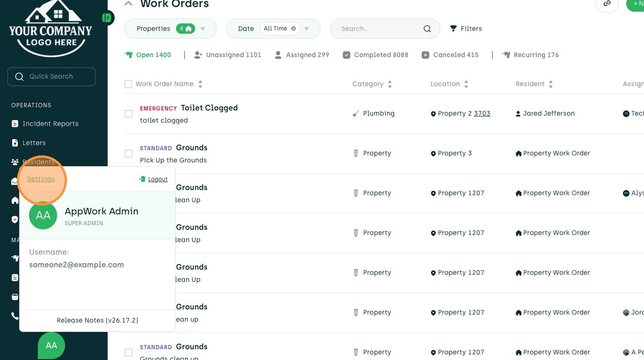Expand the Properties dropdown
Screen dimensions: 644x360
point(203,29)
